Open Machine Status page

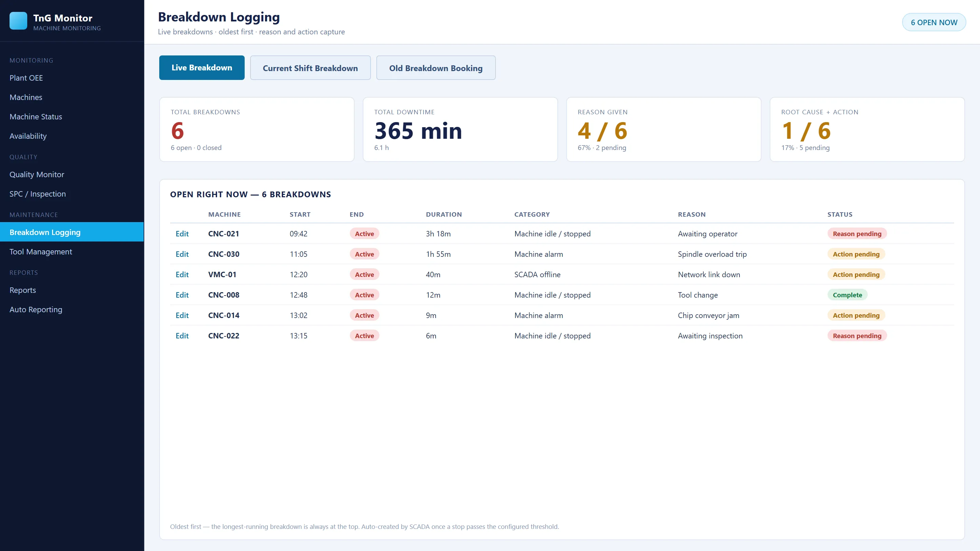click(72, 117)
